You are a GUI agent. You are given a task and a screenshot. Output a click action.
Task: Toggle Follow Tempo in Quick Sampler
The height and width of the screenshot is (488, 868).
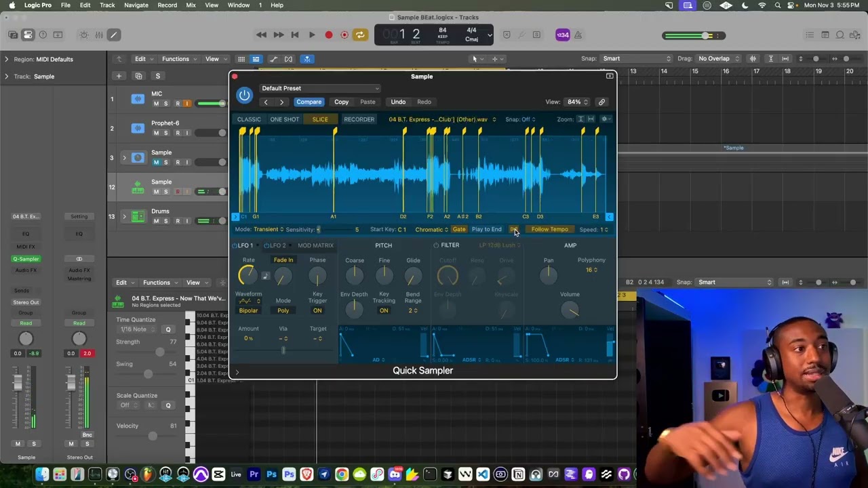[x=549, y=230]
